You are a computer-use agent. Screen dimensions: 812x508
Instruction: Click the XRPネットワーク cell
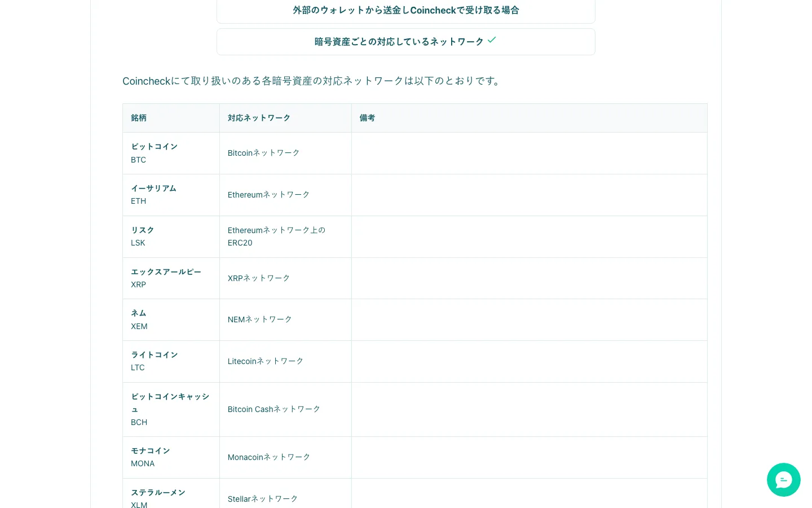coord(285,278)
